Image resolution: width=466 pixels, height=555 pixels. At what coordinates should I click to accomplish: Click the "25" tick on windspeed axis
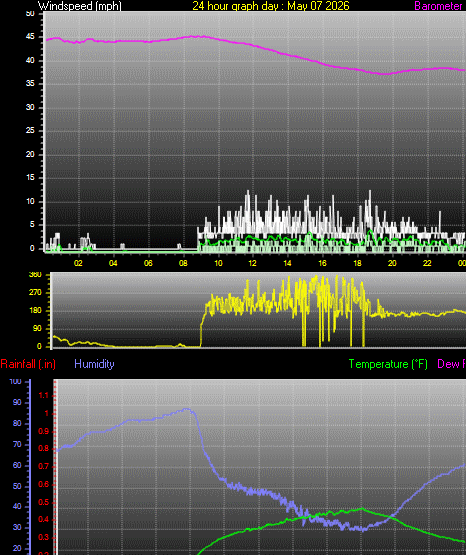tap(30, 131)
